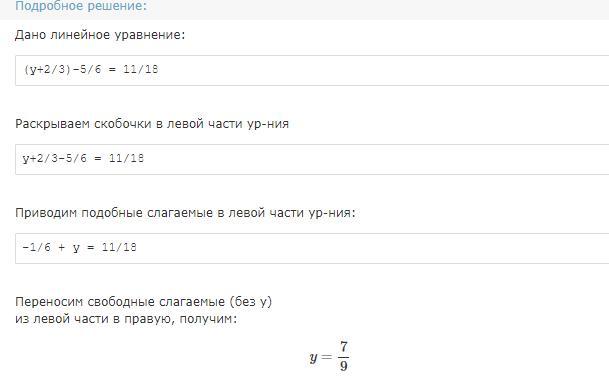The width and height of the screenshot is (609, 389).
Task: Click the denominator 9 in the result fraction
Action: [x=343, y=366]
